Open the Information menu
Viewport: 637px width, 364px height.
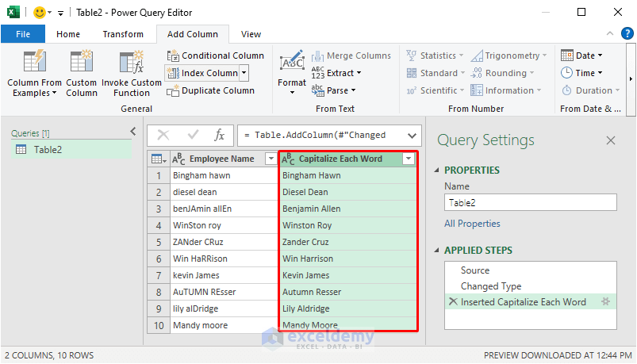pyautogui.click(x=506, y=90)
